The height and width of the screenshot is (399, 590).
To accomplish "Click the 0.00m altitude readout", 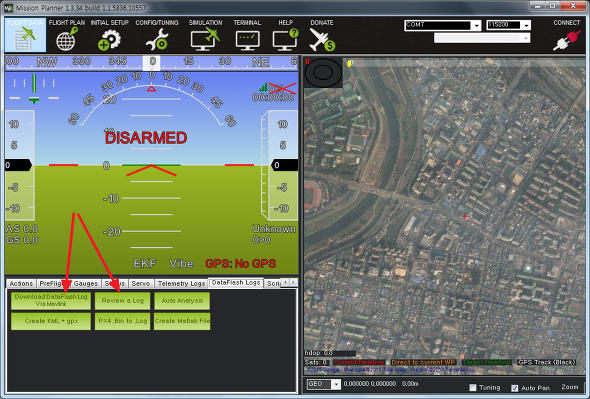I will pos(410,384).
